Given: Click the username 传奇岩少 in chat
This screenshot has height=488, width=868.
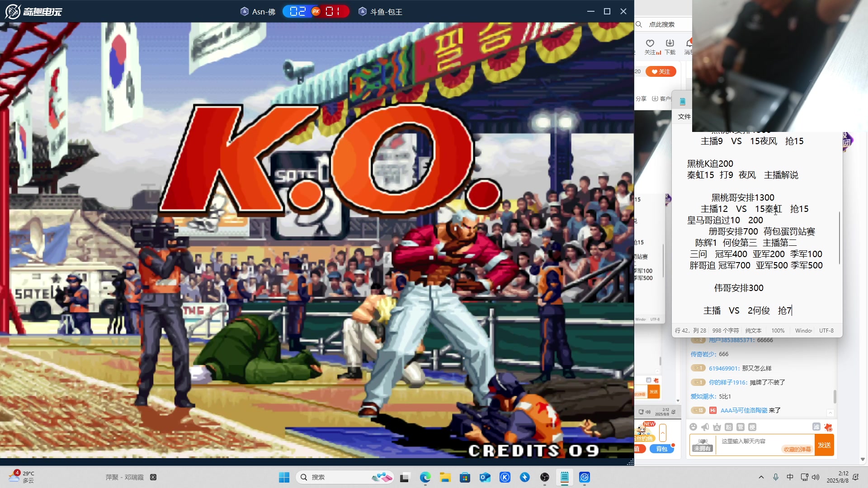Looking at the screenshot, I should [x=703, y=354].
